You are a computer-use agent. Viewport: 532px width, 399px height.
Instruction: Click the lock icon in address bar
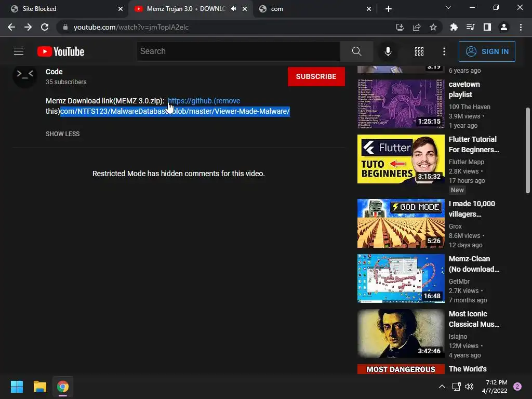(x=65, y=27)
